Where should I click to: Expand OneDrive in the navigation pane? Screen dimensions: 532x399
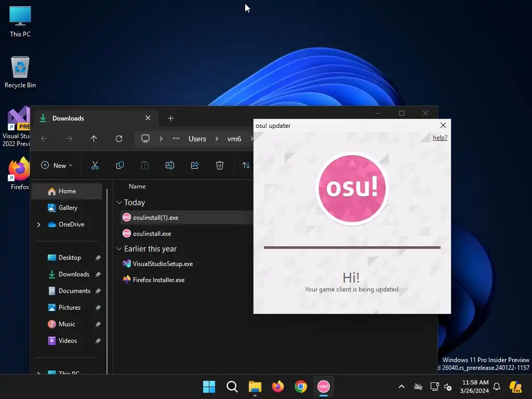point(38,224)
